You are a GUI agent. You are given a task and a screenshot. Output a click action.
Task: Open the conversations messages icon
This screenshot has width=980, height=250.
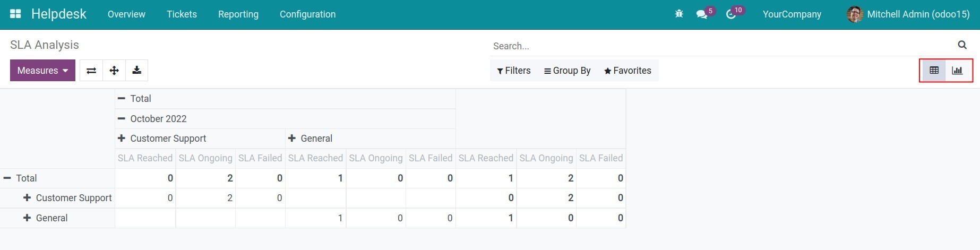click(x=702, y=14)
